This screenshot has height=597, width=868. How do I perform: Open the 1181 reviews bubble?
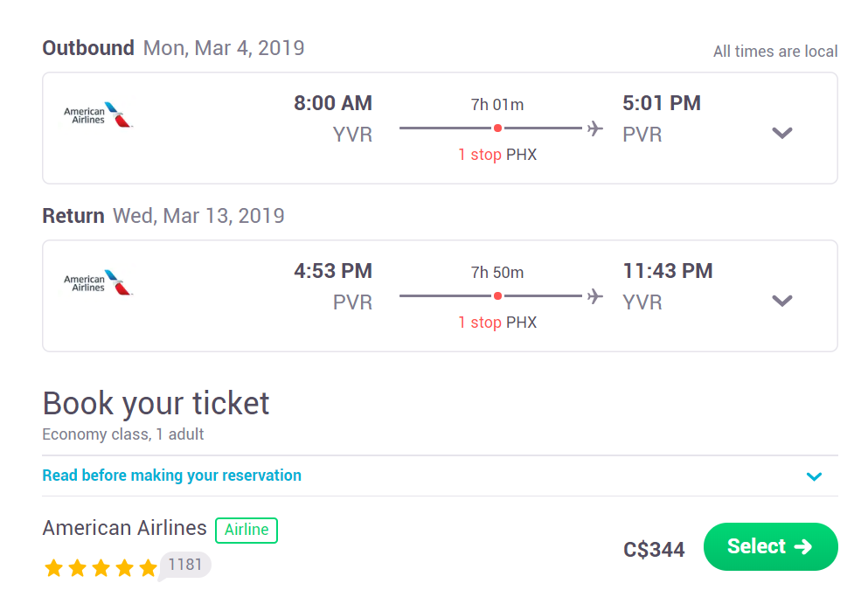pos(185,565)
